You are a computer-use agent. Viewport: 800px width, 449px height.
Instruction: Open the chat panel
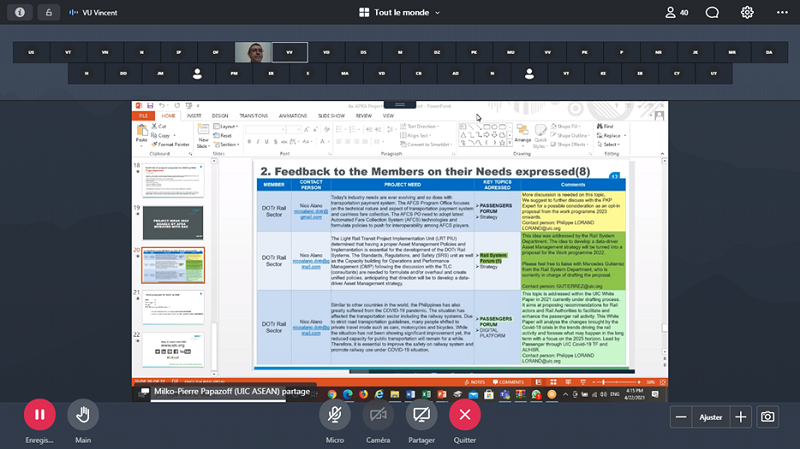click(712, 13)
